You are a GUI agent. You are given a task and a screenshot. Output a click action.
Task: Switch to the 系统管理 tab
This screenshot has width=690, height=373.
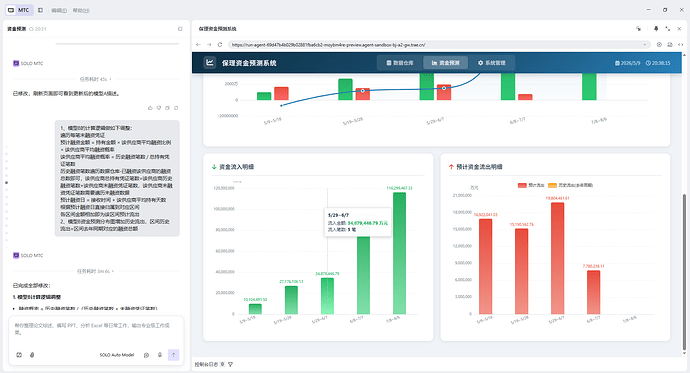click(x=492, y=63)
